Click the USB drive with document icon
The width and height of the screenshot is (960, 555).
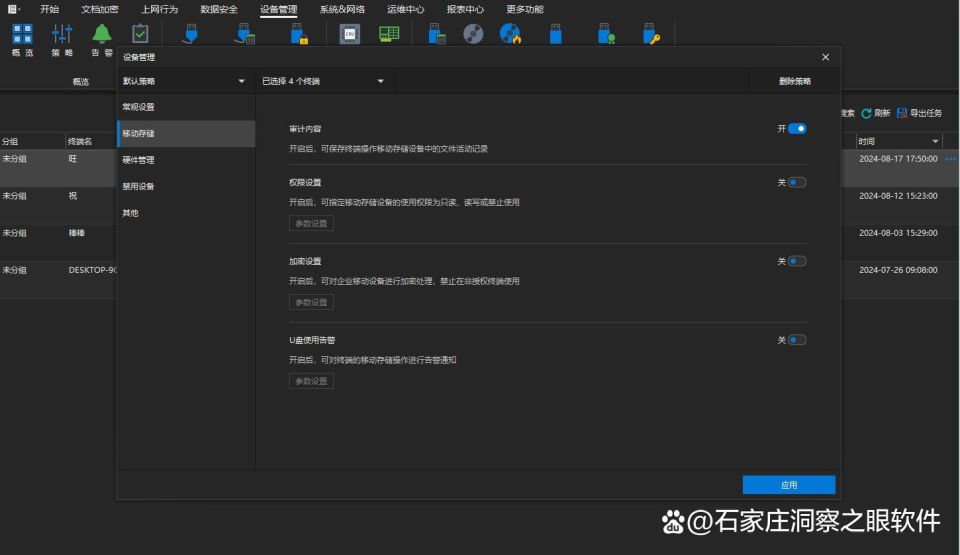pyautogui.click(x=437, y=34)
